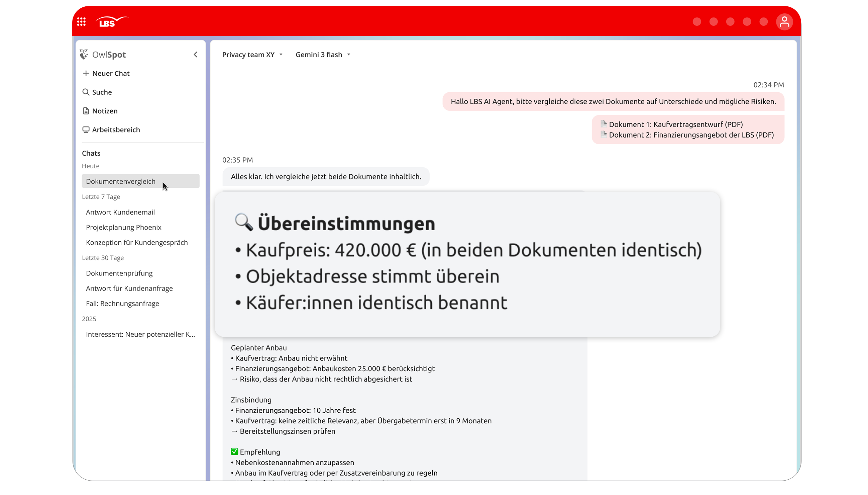Open the Dokumentenprüfung chat
The height and width of the screenshot is (495, 868).
click(x=119, y=273)
